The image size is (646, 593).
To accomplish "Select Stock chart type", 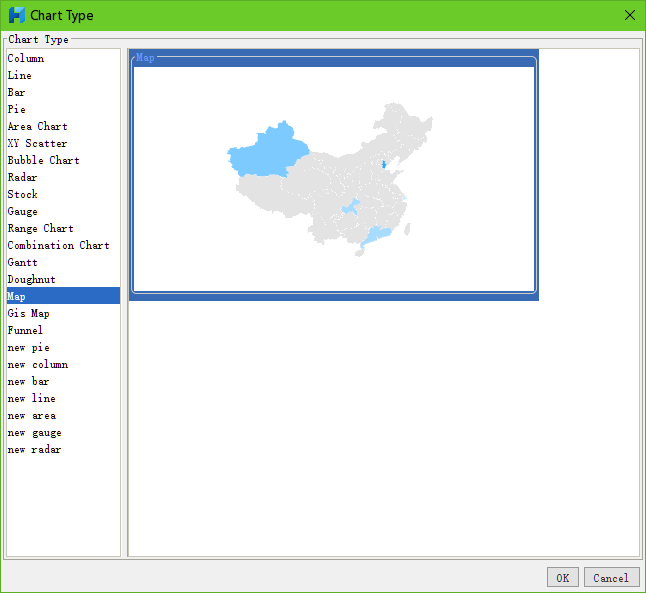I will (x=63, y=194).
